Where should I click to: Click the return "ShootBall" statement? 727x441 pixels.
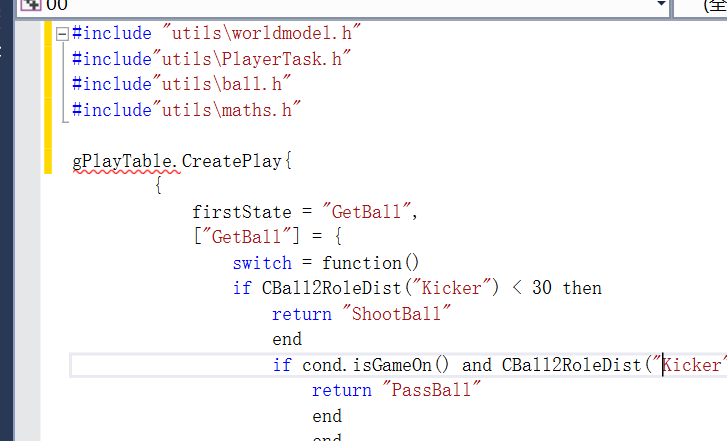pos(361,314)
